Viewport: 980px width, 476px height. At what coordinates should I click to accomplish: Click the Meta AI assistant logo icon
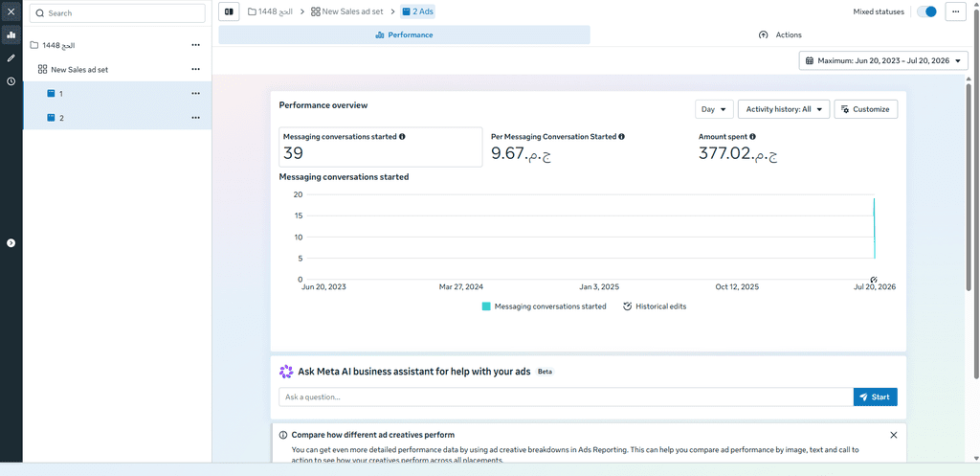[x=286, y=372]
